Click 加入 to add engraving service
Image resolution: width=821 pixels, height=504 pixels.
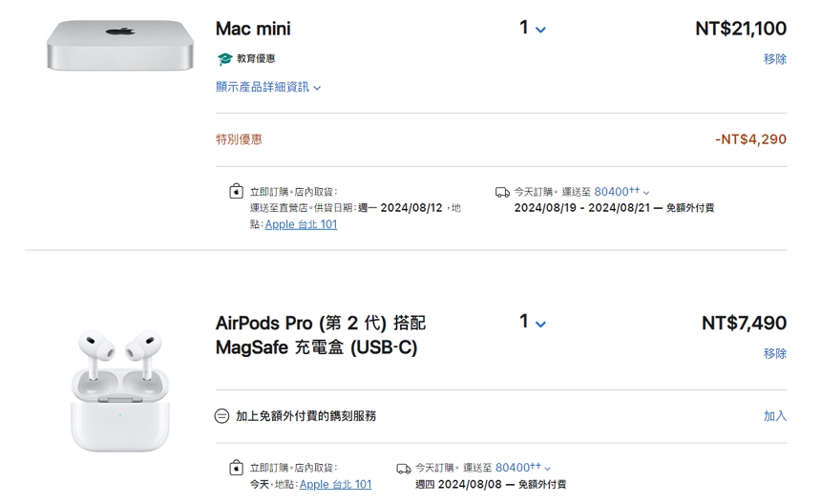coord(775,416)
